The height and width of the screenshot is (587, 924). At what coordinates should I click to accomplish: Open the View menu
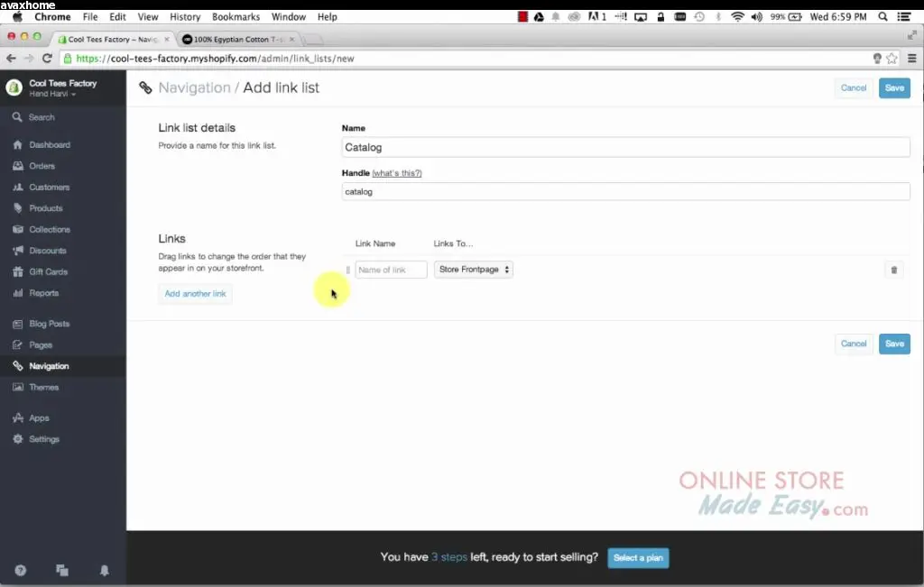click(147, 16)
